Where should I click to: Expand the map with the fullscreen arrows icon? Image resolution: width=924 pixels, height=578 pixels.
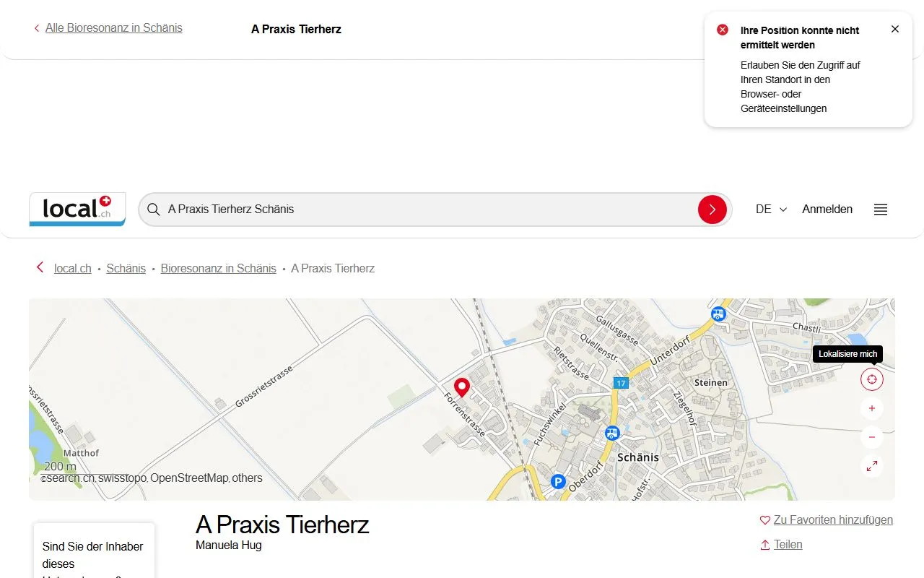pyautogui.click(x=871, y=466)
